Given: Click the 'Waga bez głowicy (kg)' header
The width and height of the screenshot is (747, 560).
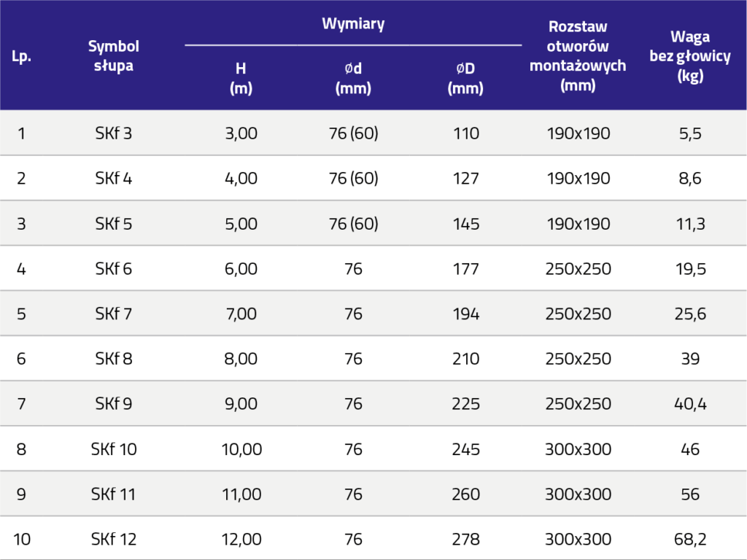Looking at the screenshot, I should pos(689,56).
